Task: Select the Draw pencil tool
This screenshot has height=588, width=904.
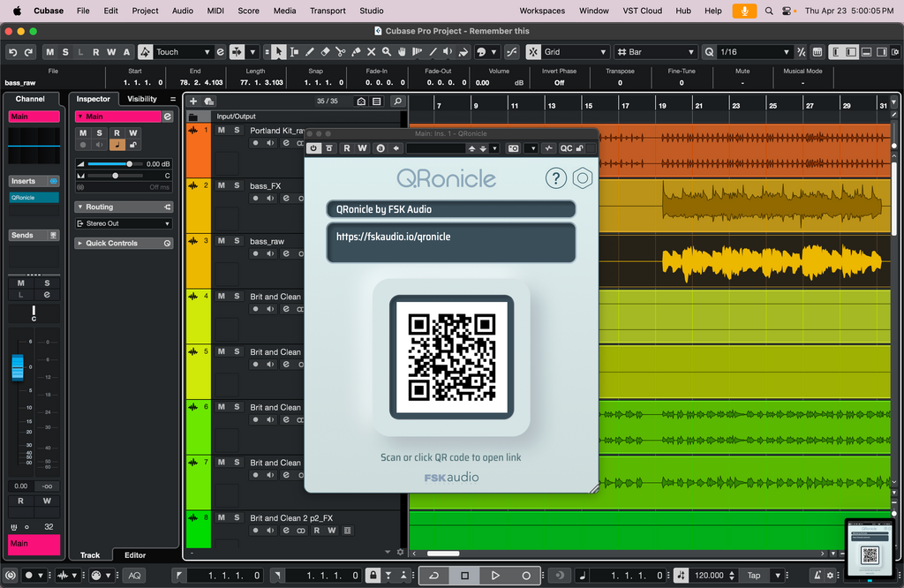Action: pyautogui.click(x=310, y=52)
